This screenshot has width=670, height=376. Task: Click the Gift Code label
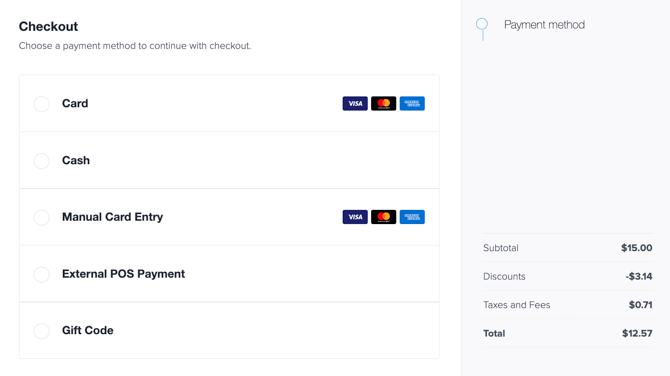(x=88, y=330)
